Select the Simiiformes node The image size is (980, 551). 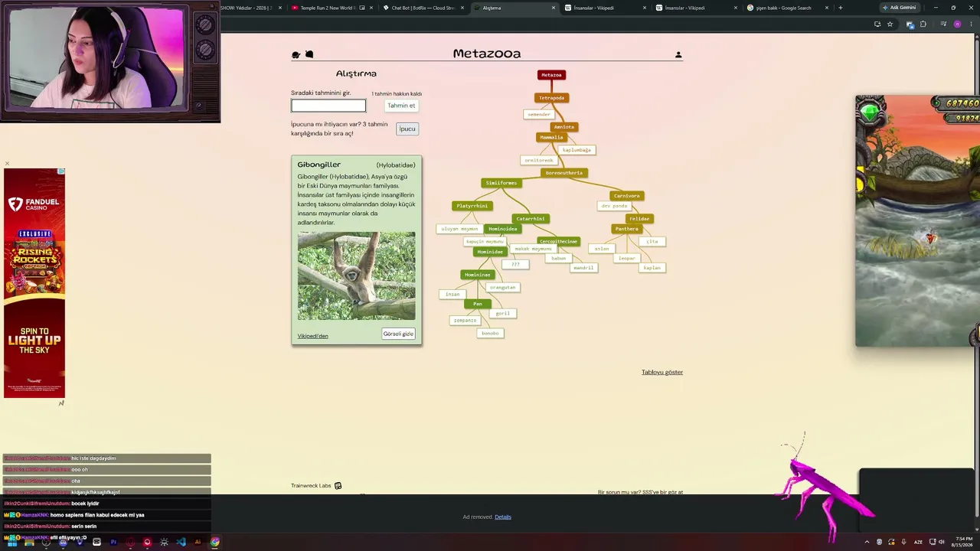pos(501,183)
